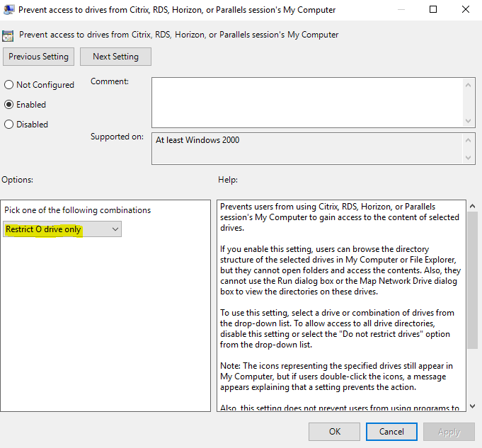The width and height of the screenshot is (482, 448).
Task: Choose the Enabled radio option
Action: point(9,105)
